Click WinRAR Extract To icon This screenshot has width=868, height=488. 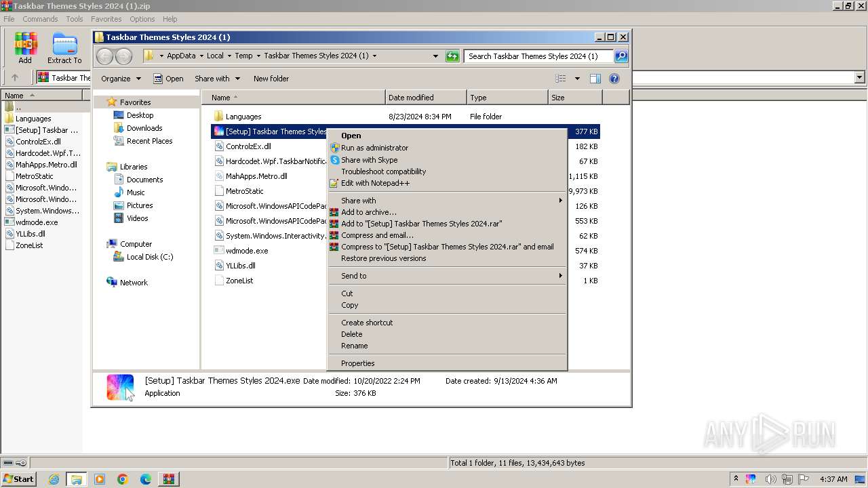tap(64, 47)
